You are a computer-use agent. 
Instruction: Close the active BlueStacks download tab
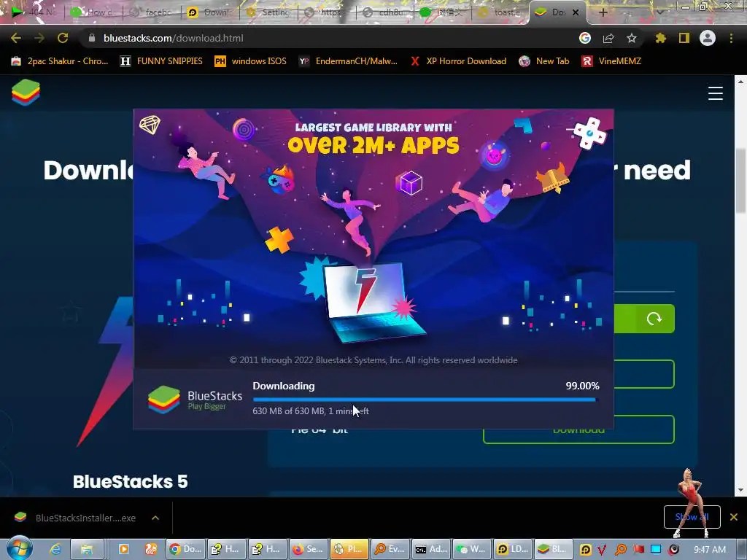point(576,12)
